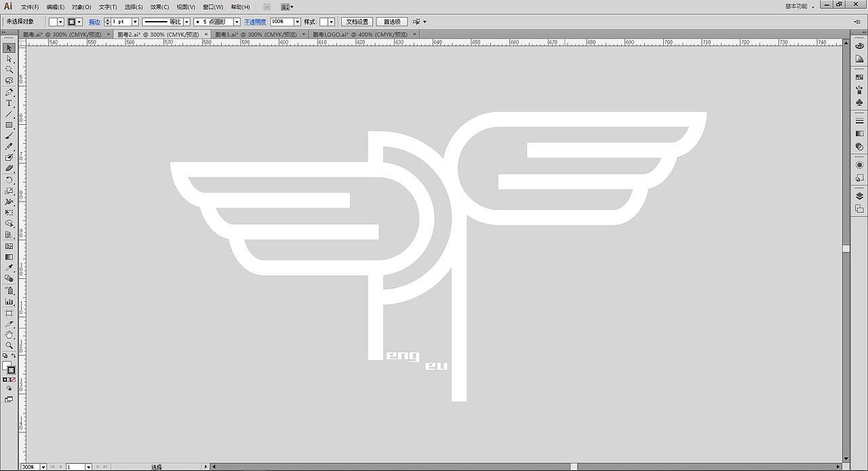Select the Scale tool
868x471 pixels.
click(x=9, y=191)
